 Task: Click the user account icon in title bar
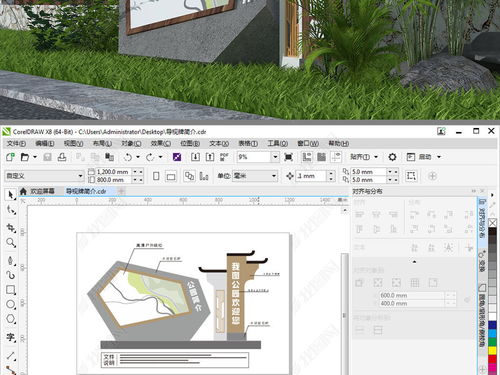(441, 131)
